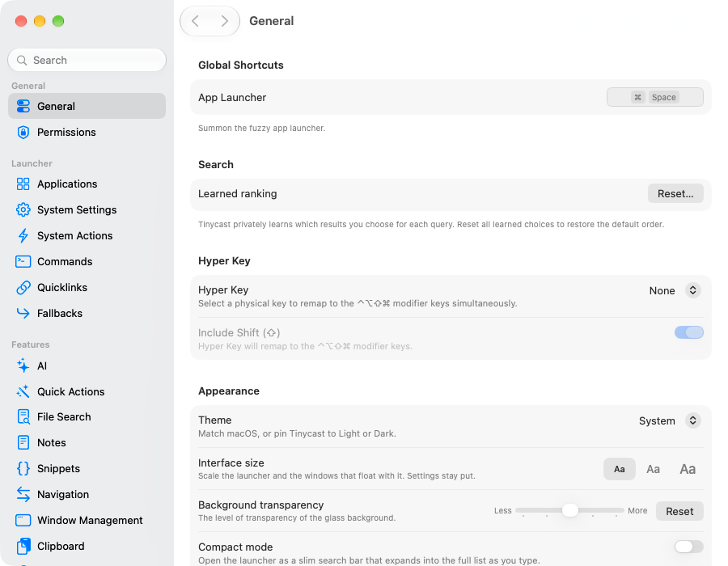Open the Theme System dropdown
This screenshot has height=566, width=728.
coord(670,420)
